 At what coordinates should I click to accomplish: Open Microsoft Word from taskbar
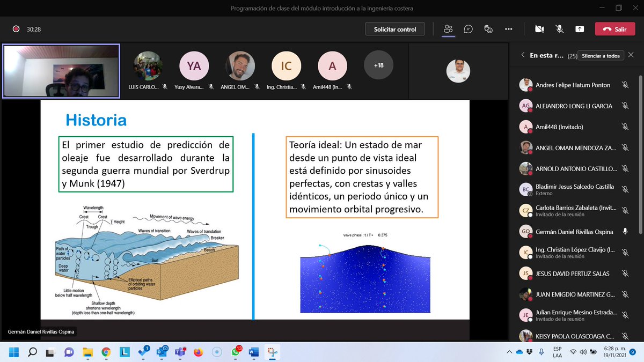[254, 352]
